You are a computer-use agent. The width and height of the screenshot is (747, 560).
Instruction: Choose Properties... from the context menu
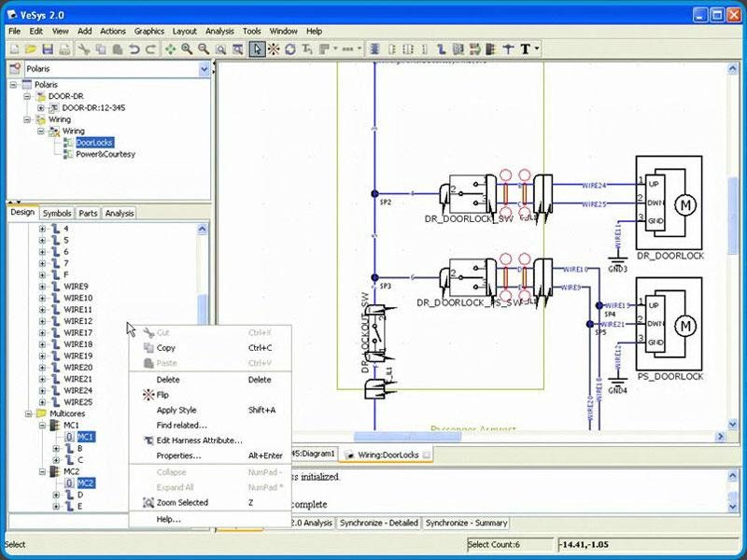[178, 455]
